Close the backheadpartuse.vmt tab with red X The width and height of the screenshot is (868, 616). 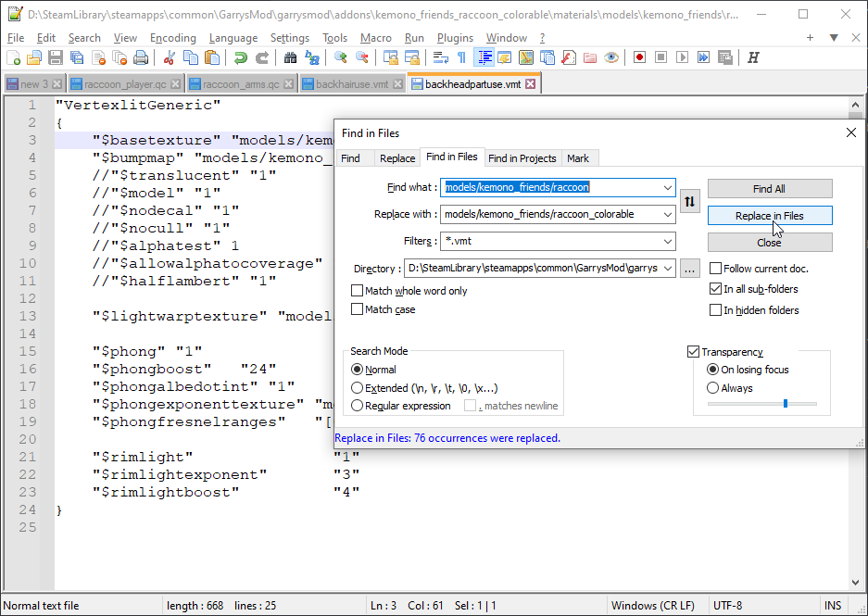pyautogui.click(x=530, y=84)
